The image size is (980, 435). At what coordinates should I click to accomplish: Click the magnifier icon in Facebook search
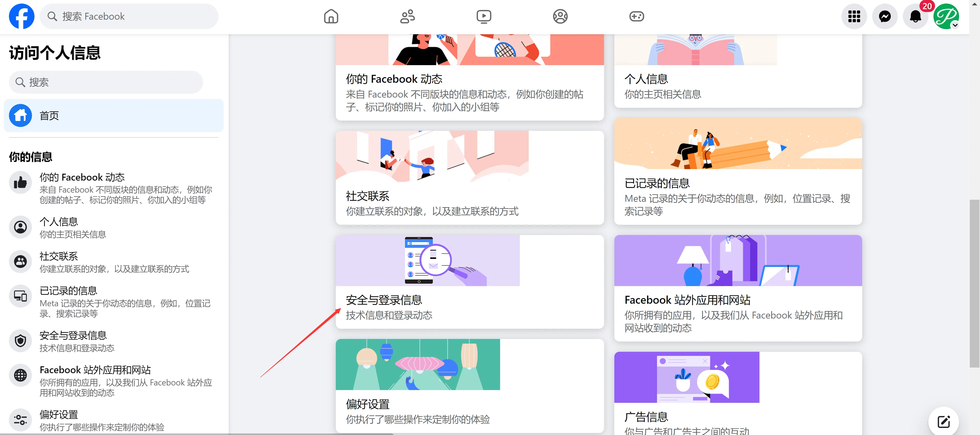pyautogui.click(x=52, y=16)
